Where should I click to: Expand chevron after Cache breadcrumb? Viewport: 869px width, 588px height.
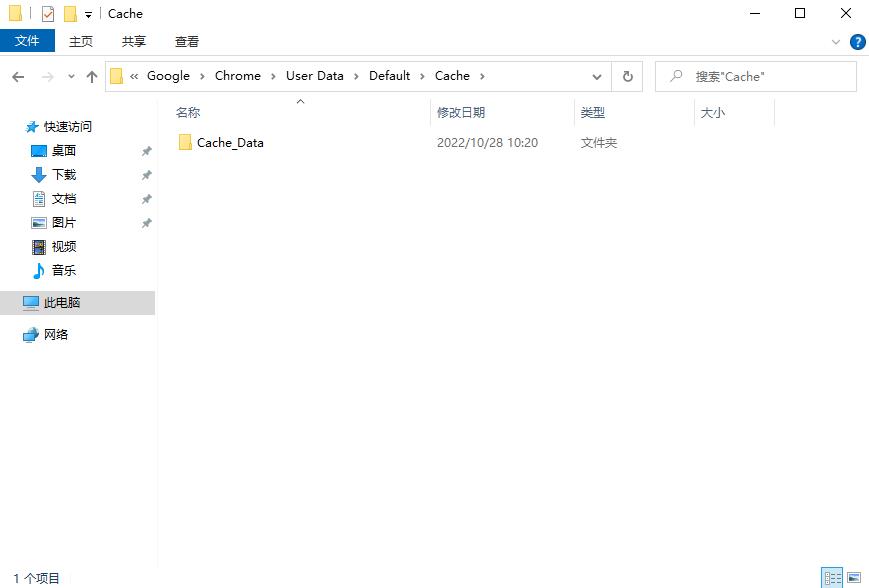[482, 76]
